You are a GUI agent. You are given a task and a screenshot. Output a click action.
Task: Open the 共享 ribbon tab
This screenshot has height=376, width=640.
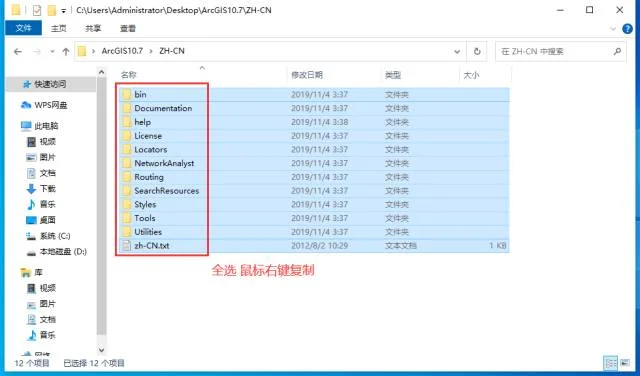(x=93, y=28)
